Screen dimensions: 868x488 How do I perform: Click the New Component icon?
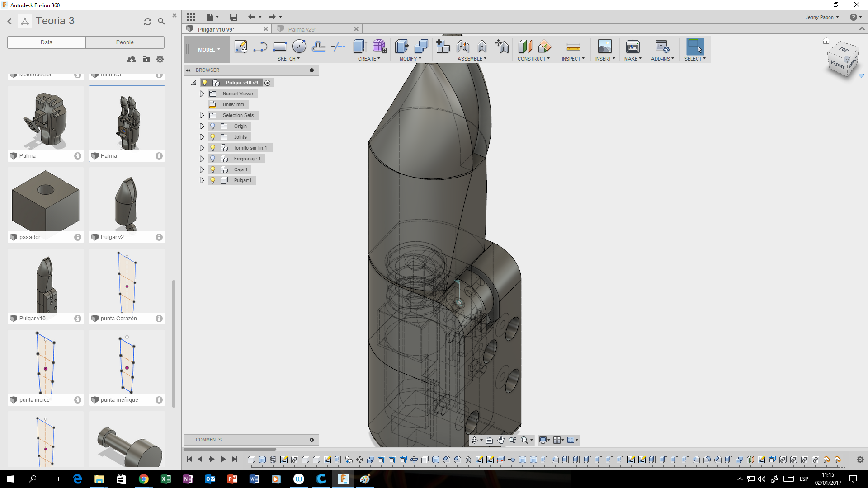443,47
